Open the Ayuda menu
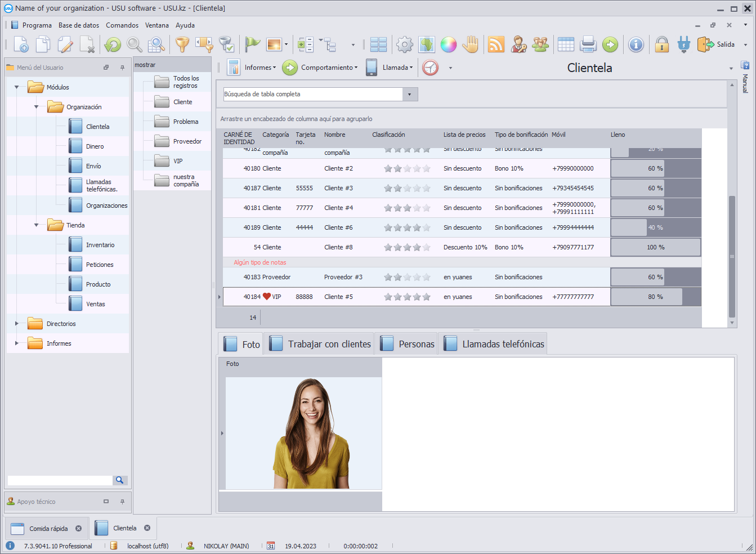The width and height of the screenshot is (756, 554). 185,25
